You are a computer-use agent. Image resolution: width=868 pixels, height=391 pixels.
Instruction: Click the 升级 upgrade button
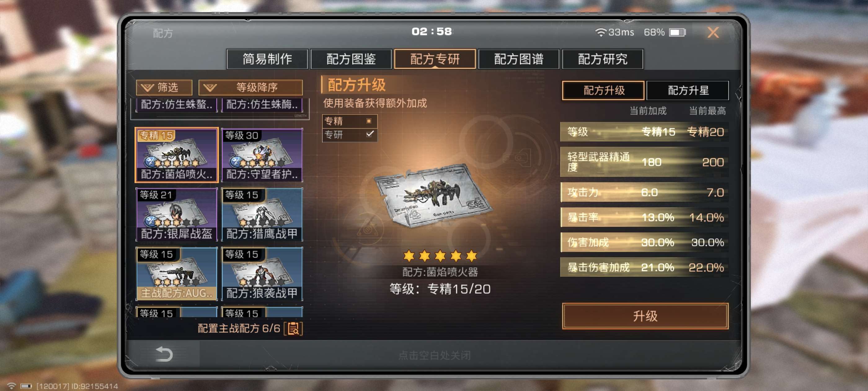coord(645,316)
